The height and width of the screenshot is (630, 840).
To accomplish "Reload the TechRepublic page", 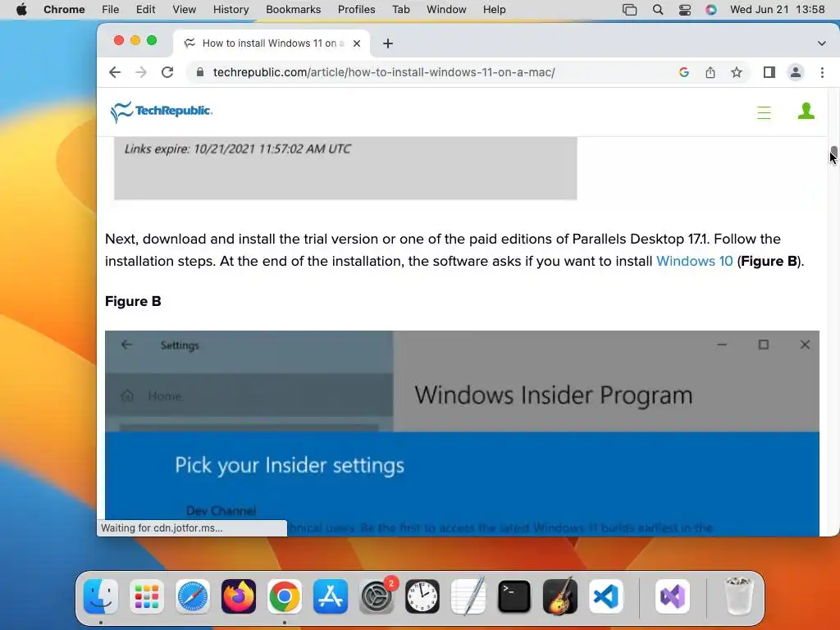I will pyautogui.click(x=167, y=72).
